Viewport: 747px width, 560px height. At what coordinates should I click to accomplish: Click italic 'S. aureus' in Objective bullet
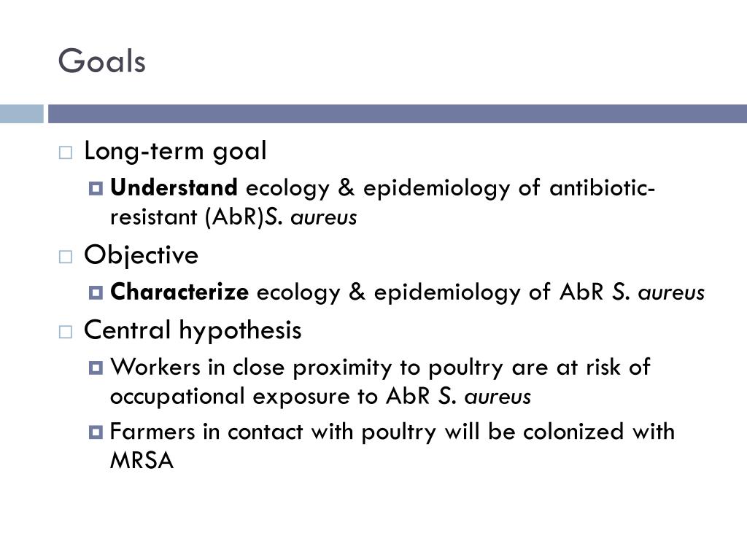(x=659, y=292)
